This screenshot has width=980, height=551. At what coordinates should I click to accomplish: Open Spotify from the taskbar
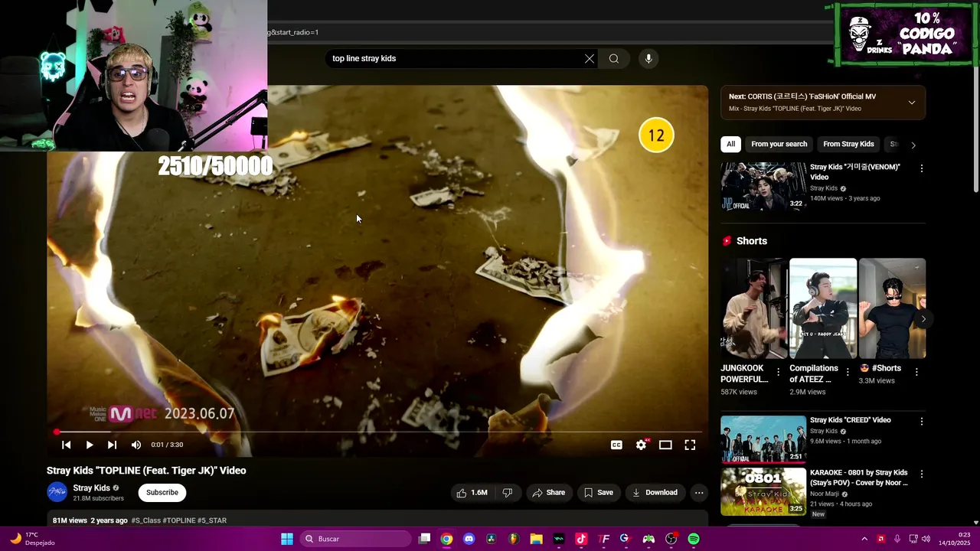[x=694, y=539]
